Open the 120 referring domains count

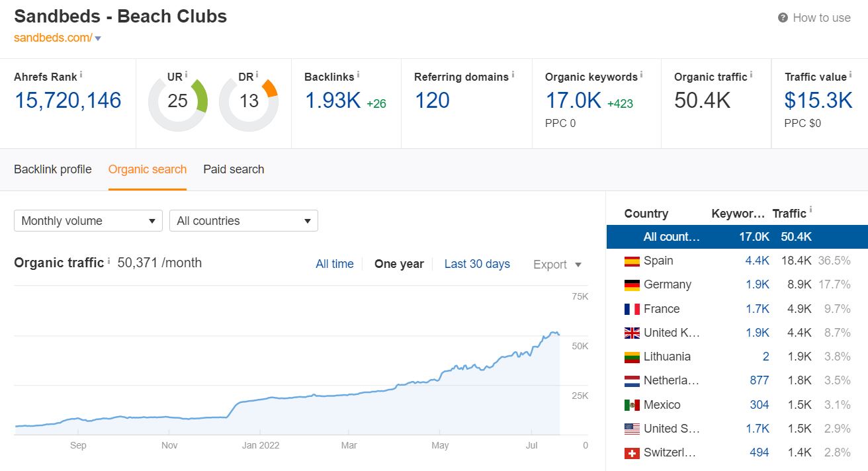coord(432,101)
